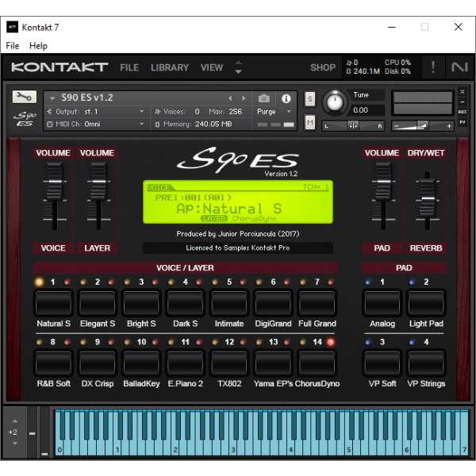The width and height of the screenshot is (476, 476).
Task: Click the Tune value 0.00 field
Action: 367,110
